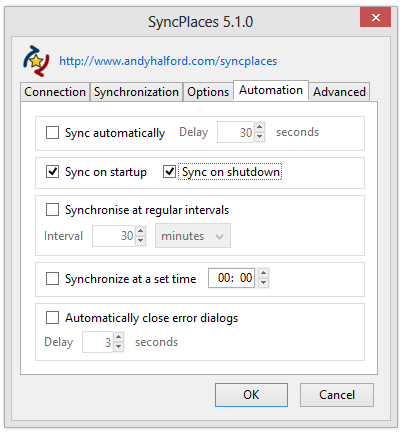Switch to the Advanced tab
The width and height of the screenshot is (403, 434).
[339, 92]
